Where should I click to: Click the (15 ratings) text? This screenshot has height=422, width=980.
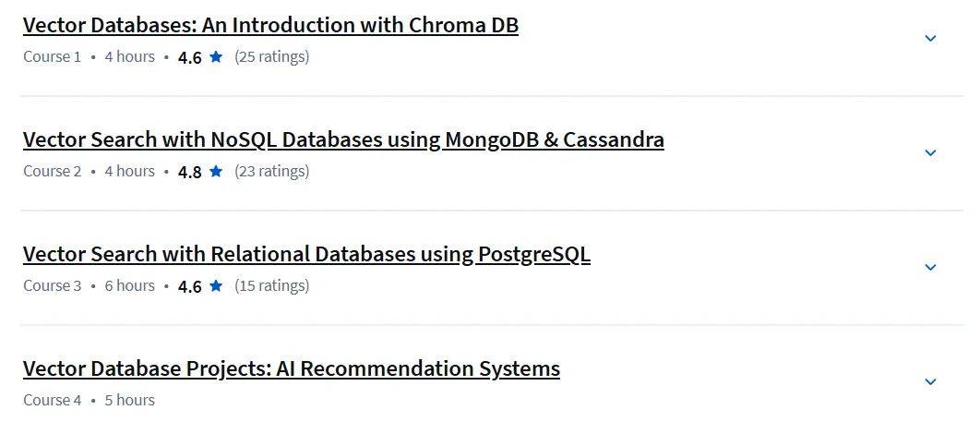(272, 285)
